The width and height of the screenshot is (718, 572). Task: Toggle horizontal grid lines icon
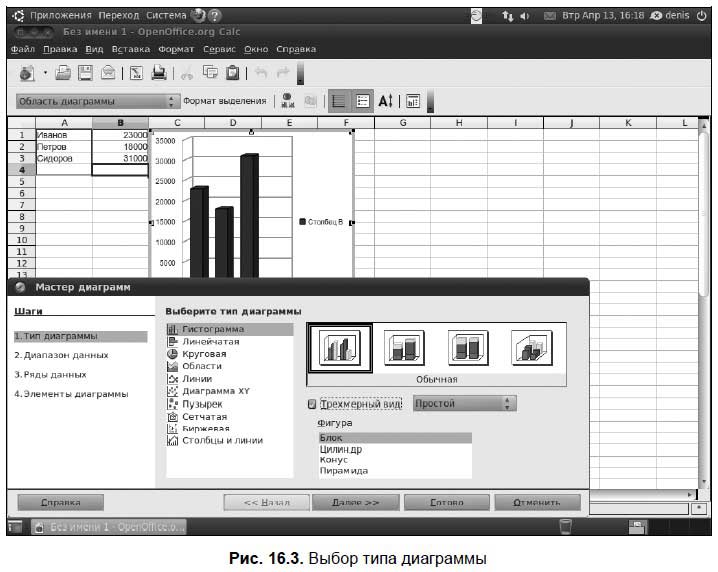339,101
